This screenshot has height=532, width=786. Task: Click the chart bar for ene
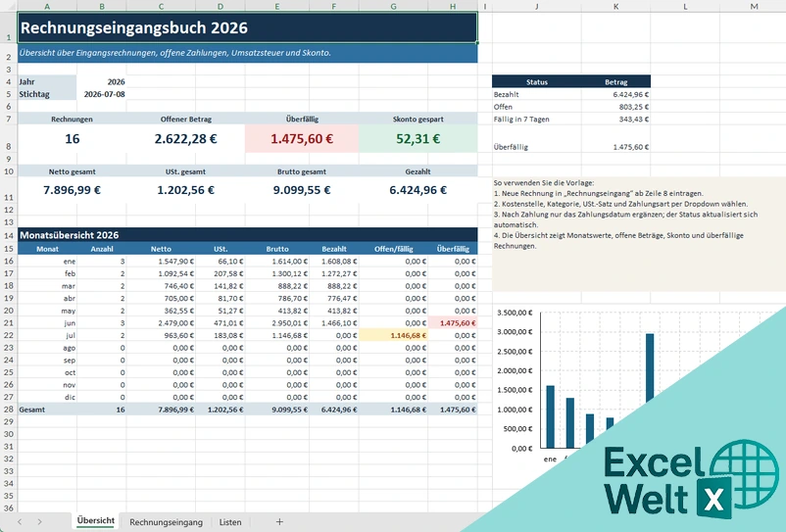click(551, 416)
